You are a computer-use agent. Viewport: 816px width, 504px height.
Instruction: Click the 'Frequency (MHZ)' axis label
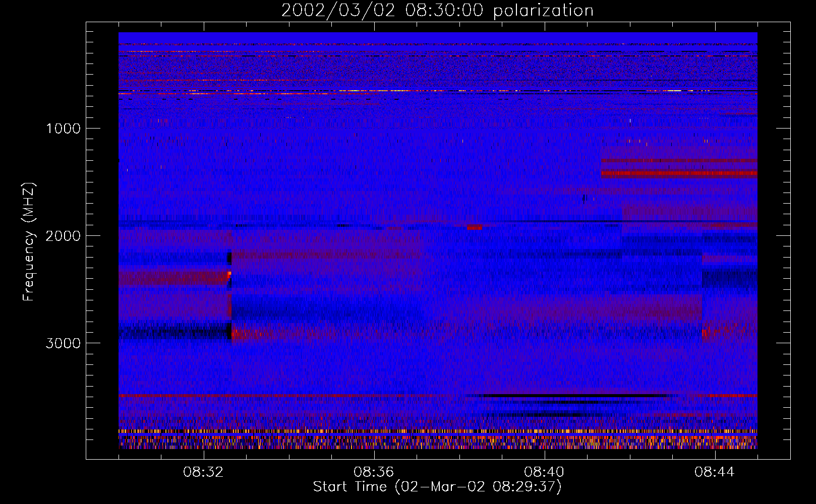(29, 242)
